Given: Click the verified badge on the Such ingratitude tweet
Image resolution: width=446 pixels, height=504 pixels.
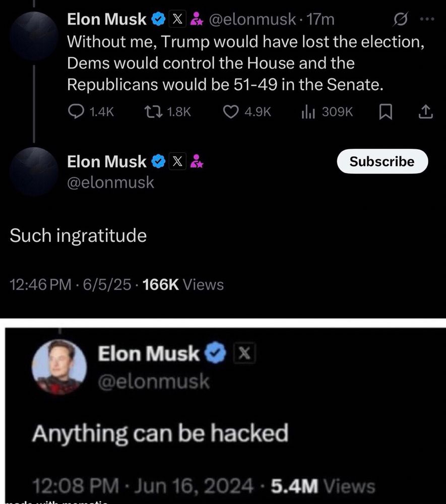Looking at the screenshot, I should 158,161.
